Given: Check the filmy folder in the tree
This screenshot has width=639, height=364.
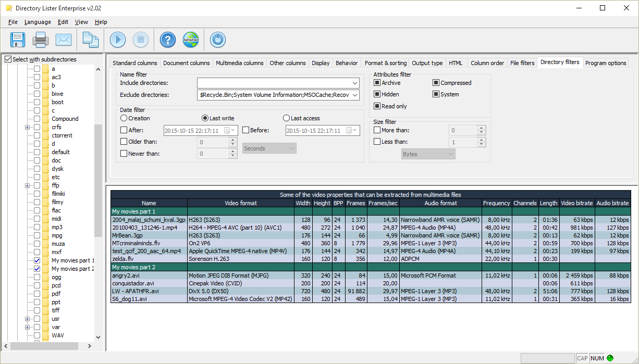Looking at the screenshot, I should (x=36, y=202).
